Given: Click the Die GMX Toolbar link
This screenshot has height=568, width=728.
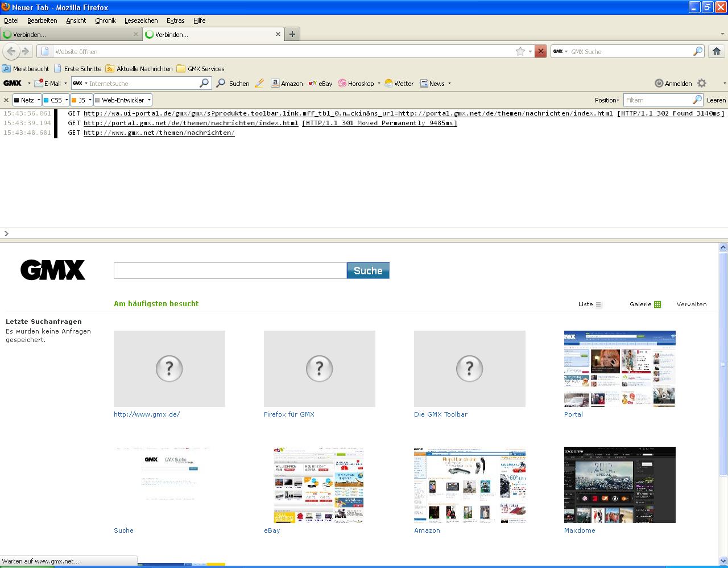Looking at the screenshot, I should tap(441, 414).
